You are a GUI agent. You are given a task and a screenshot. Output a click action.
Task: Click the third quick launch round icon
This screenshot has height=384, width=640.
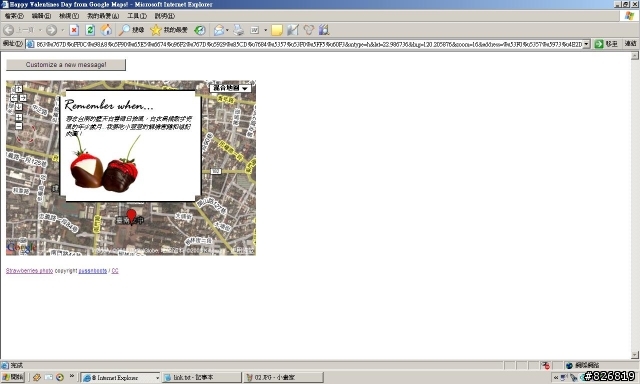pyautogui.click(x=60, y=377)
